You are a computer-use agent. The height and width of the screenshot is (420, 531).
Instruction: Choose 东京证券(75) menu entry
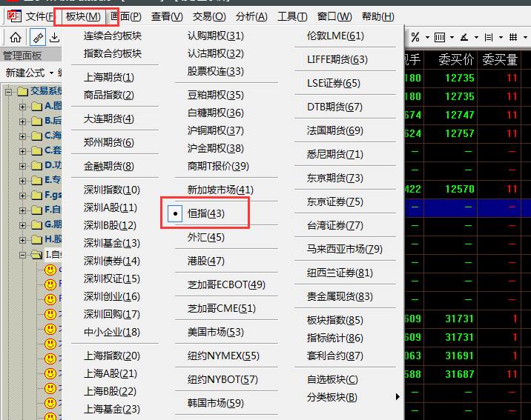tap(335, 201)
